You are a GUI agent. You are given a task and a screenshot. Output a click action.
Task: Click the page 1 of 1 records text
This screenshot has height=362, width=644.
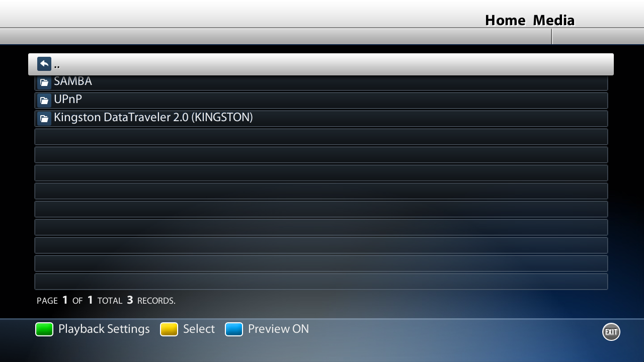coord(106,301)
